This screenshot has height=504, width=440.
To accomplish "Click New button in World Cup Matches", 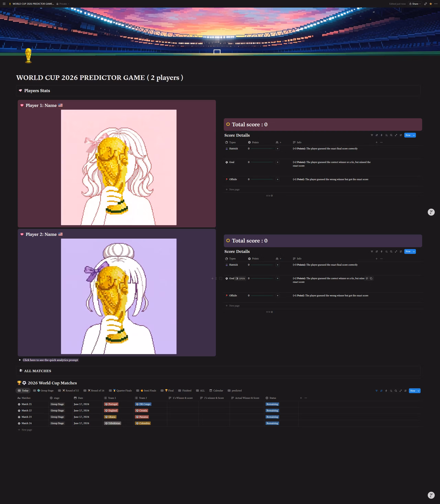I will click(x=412, y=391).
